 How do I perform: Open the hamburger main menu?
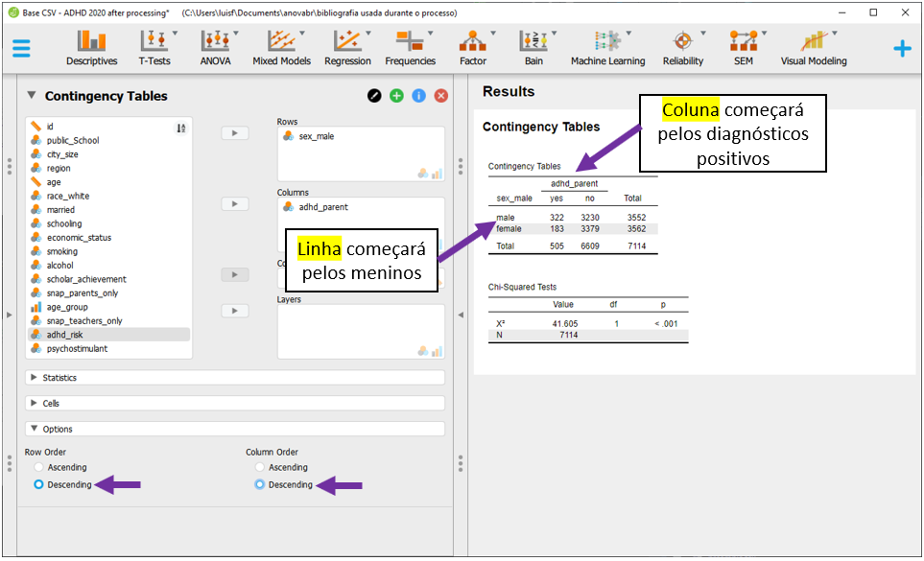point(21,49)
